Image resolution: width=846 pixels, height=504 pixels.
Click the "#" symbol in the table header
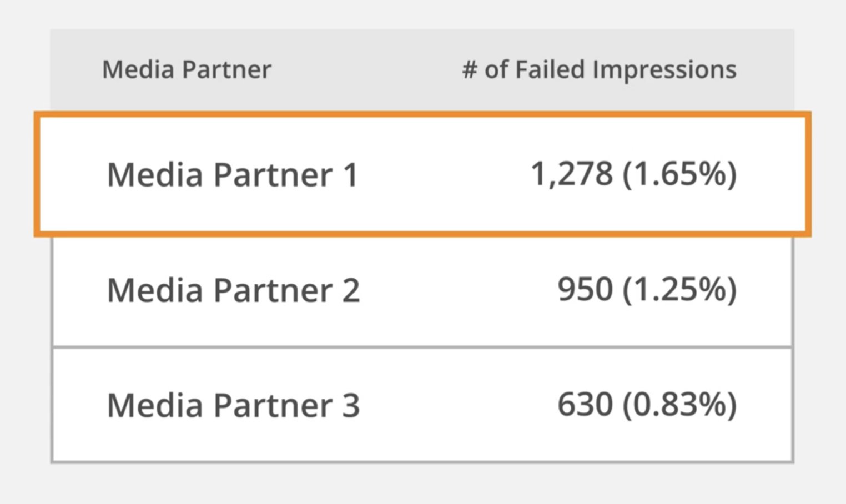(x=470, y=70)
